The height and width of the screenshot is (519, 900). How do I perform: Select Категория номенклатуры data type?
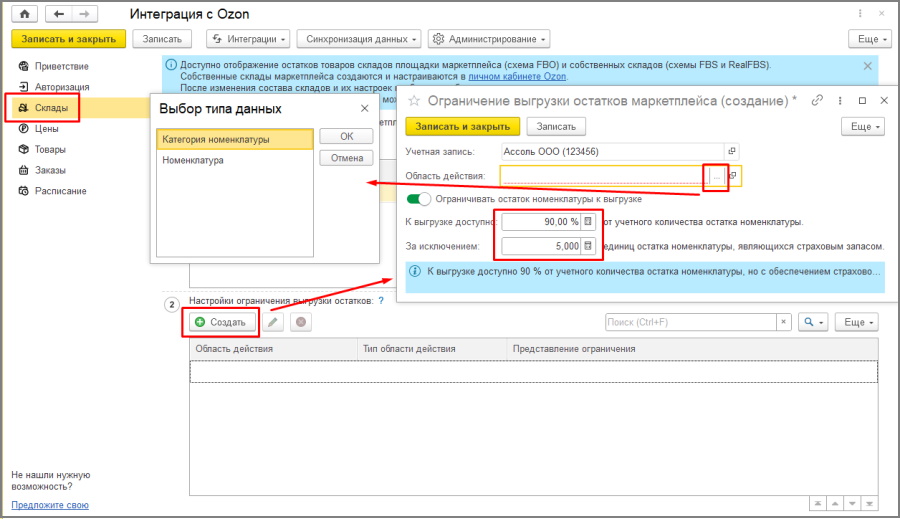point(235,140)
